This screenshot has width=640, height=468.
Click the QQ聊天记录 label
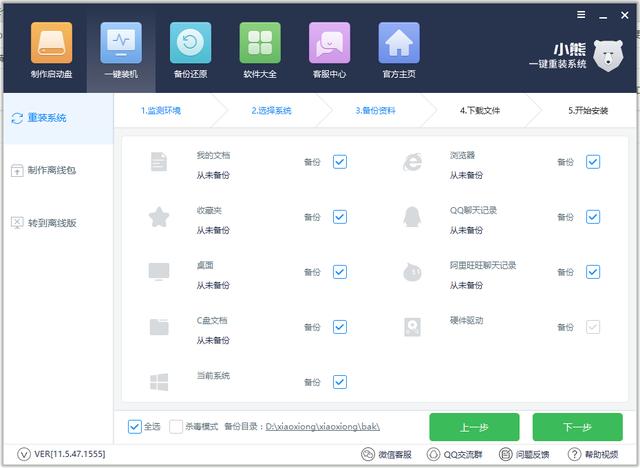[x=473, y=210]
